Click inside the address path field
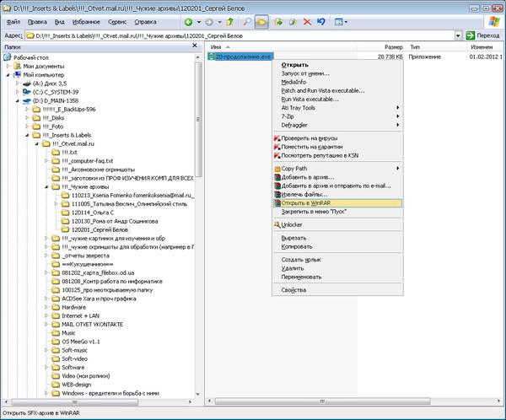Viewport: 506px width, 420px height. [x=240, y=35]
